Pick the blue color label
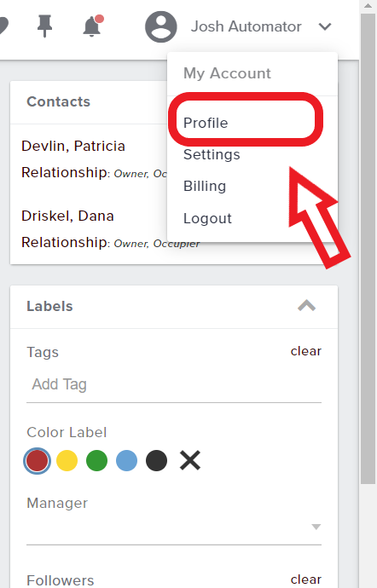377x588 pixels. click(126, 460)
